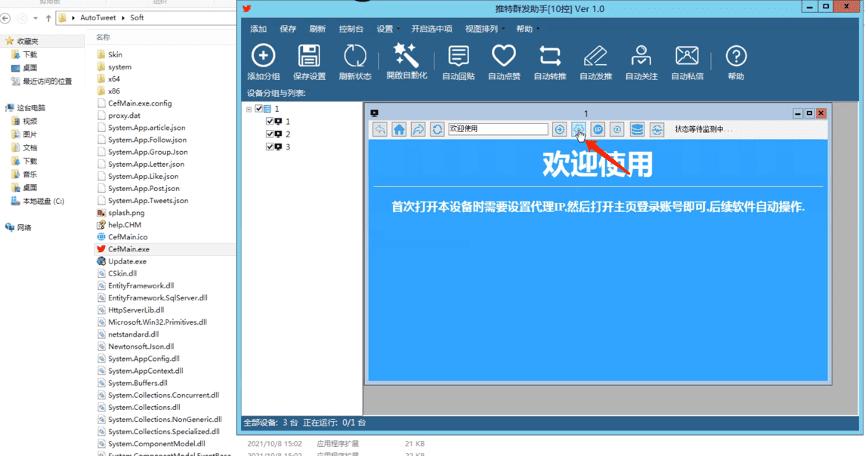866x456 pixels.
Task: Open the 自动点赞 heart icon
Action: pyautogui.click(x=504, y=56)
